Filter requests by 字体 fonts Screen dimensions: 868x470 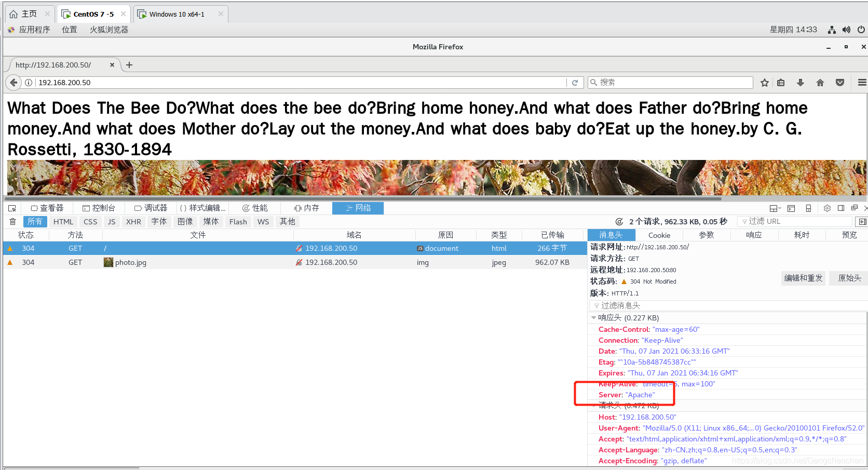[x=159, y=222]
